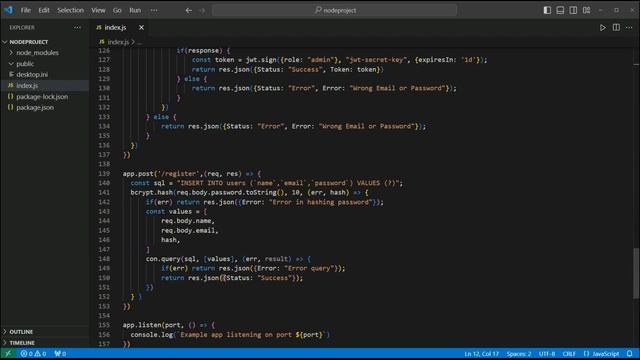
Task: Open the File menu
Action: tap(26, 10)
